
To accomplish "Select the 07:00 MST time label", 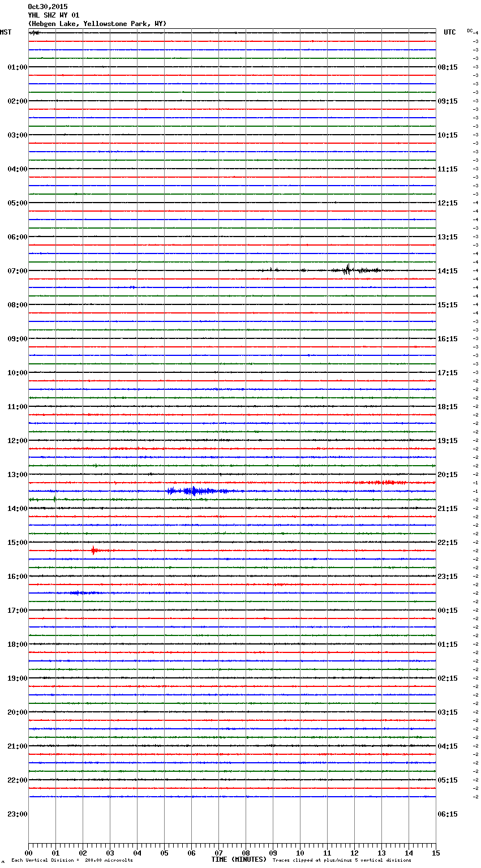I will coord(18,271).
